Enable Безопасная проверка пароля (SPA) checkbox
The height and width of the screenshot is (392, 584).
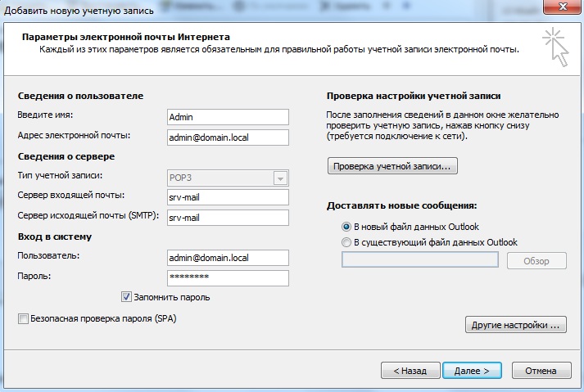[23, 318]
